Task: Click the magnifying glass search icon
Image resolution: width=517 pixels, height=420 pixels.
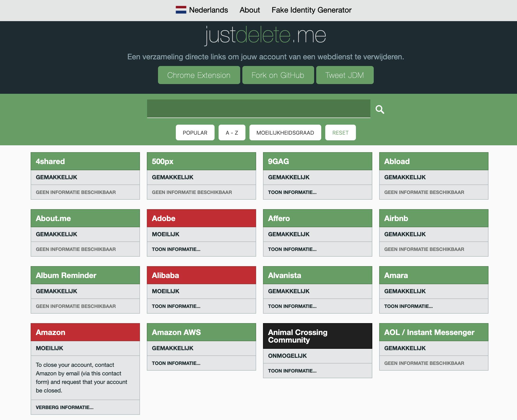Action: (380, 109)
